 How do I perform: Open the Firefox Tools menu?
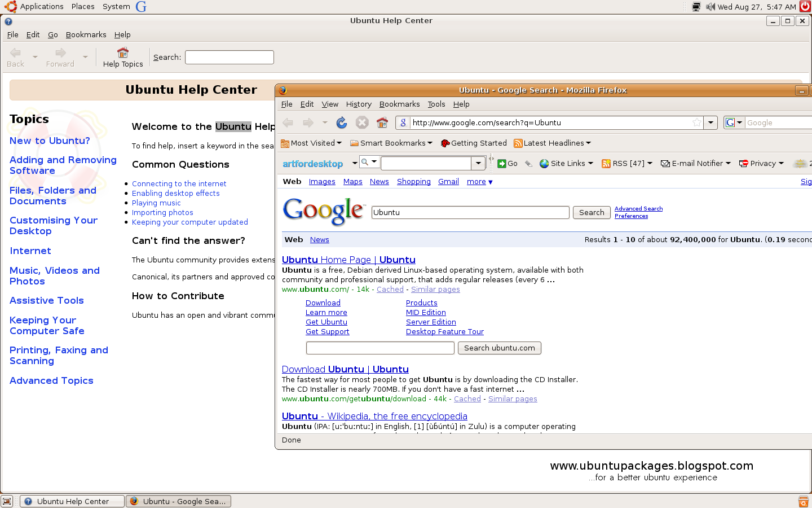pyautogui.click(x=436, y=104)
